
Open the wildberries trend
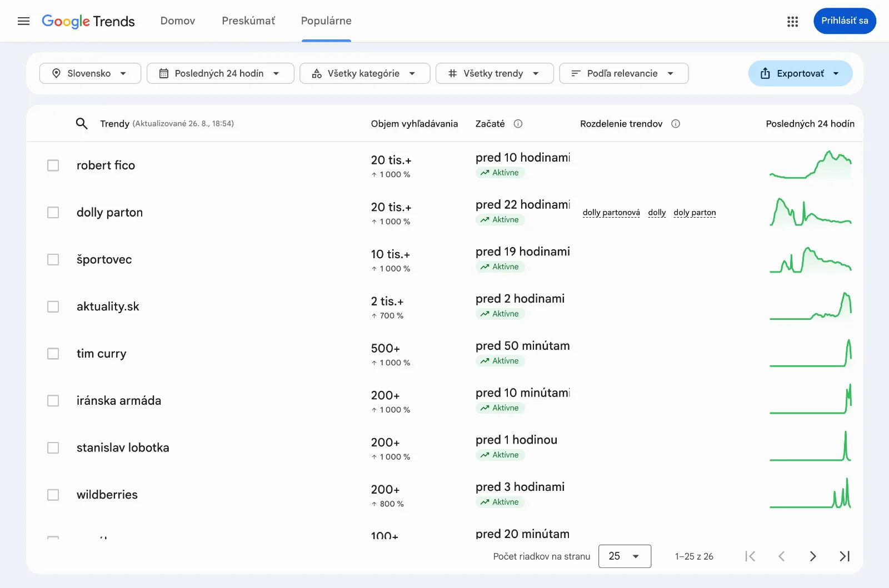pos(107,495)
